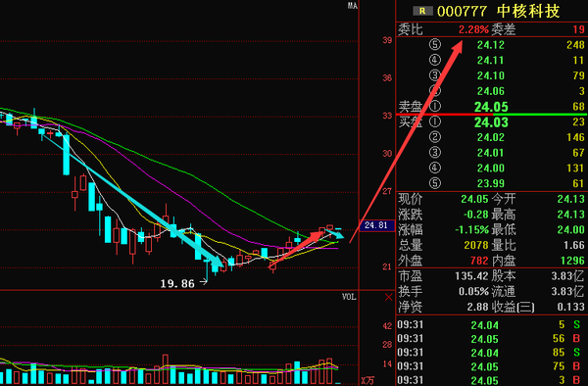Click the R margin-trading badge beside 000777
Image resolution: width=588 pixels, height=386 pixels.
pos(422,11)
